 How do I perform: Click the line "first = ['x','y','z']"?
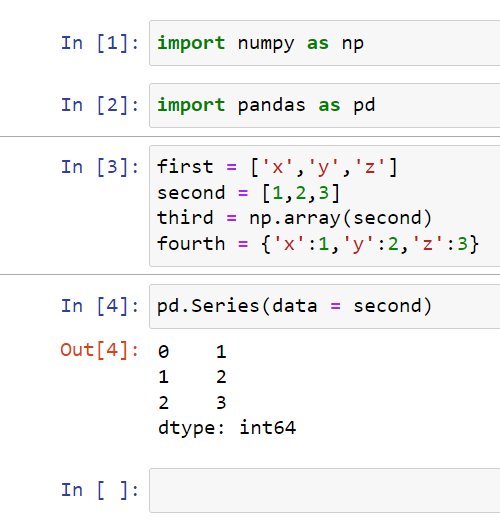[x=277, y=167]
